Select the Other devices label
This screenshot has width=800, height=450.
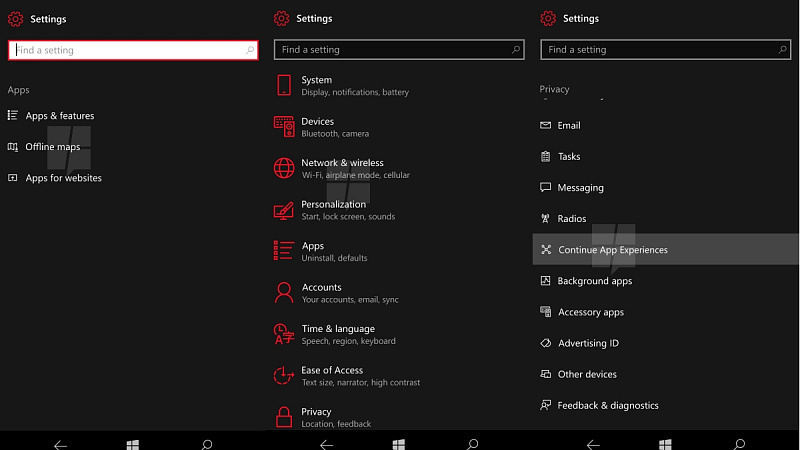point(587,374)
